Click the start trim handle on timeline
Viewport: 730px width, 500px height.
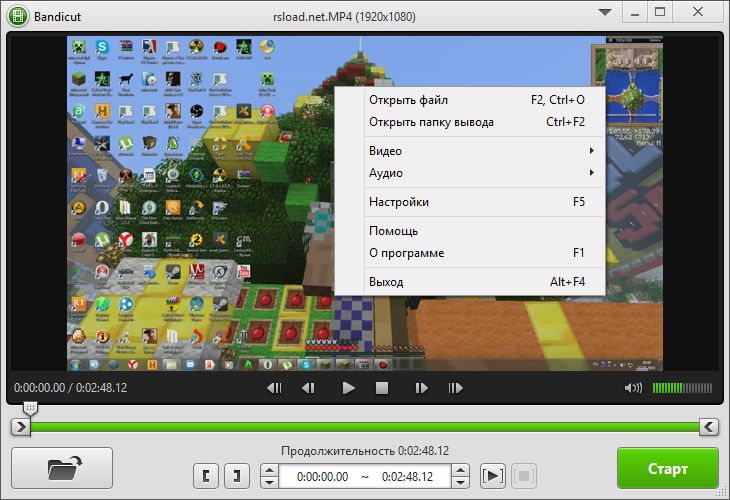point(20,426)
